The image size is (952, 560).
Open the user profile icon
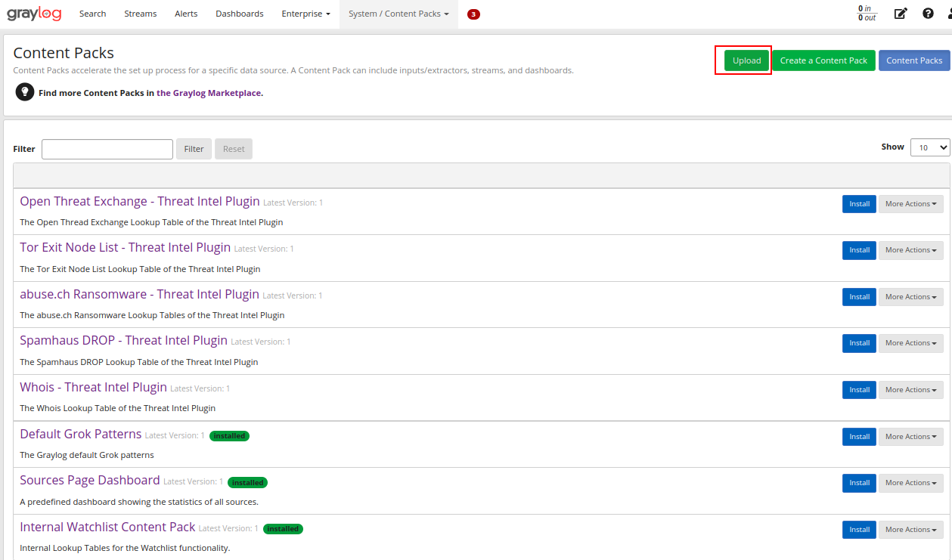950,14
